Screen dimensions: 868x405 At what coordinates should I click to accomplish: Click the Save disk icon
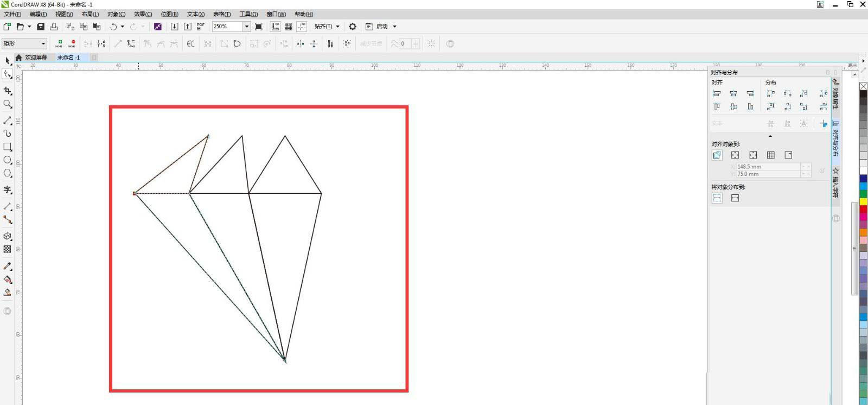(x=41, y=27)
